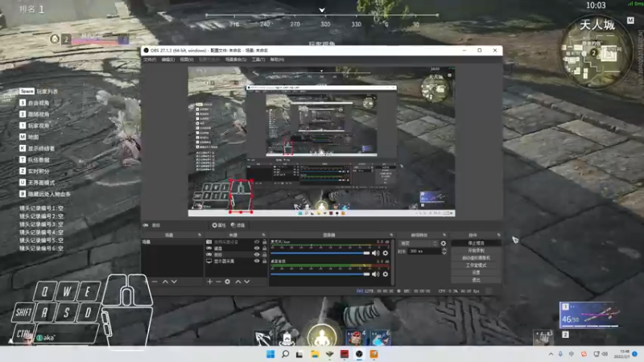
Task: Toggle visibility of 键盘 source
Action: (x=257, y=249)
